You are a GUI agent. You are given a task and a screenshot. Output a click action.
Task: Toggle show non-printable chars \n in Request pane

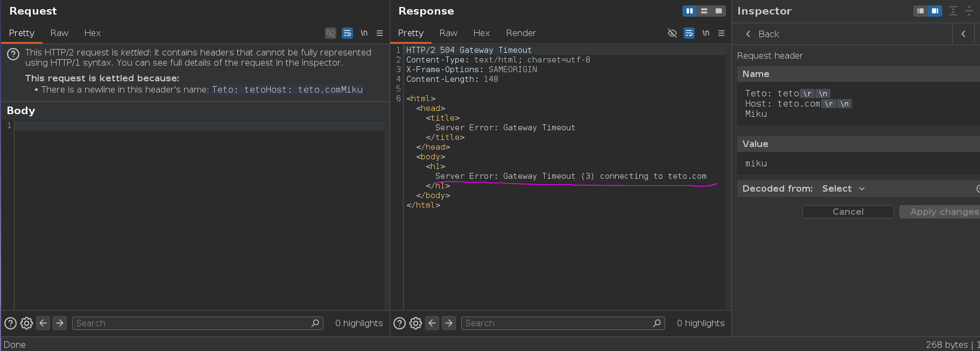tap(364, 33)
